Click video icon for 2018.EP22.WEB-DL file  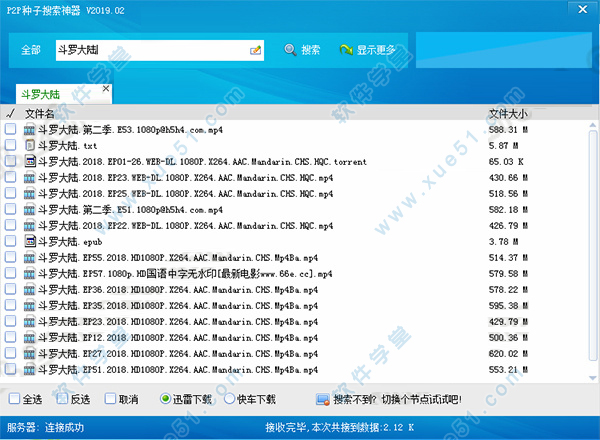click(x=29, y=226)
